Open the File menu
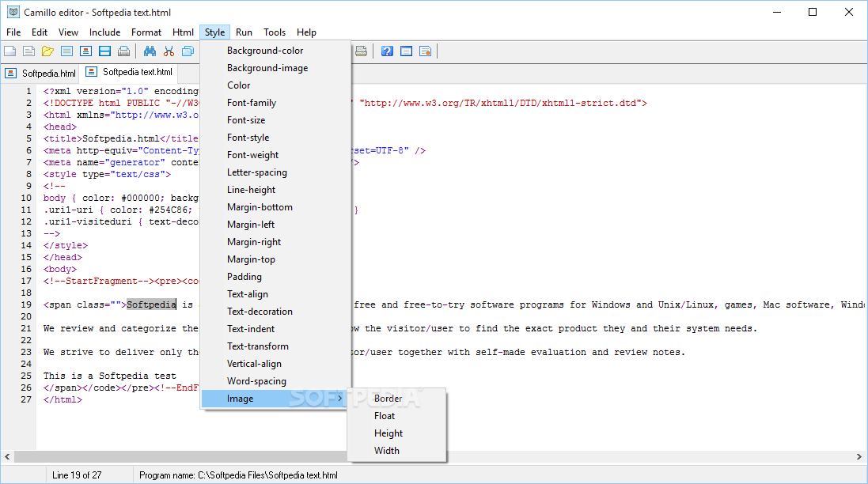Viewport: 868px width, 484px height. pyautogui.click(x=13, y=32)
